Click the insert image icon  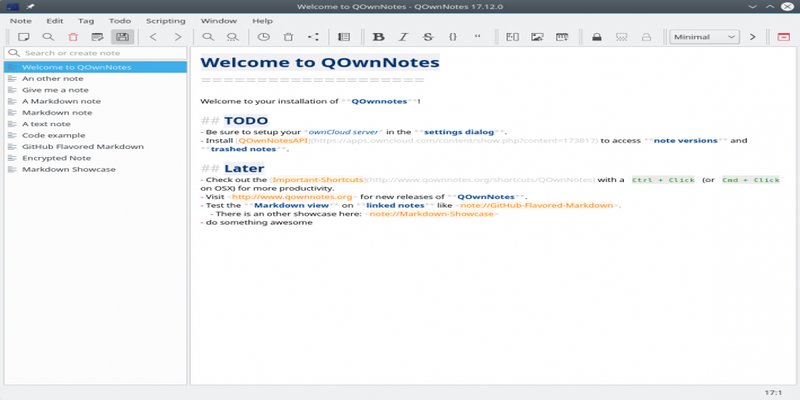(537, 37)
